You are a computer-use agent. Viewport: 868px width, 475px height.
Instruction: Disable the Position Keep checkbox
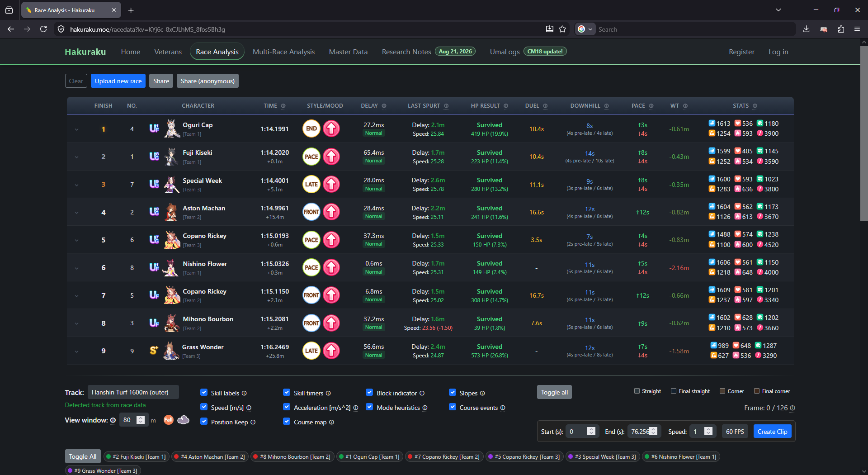click(204, 422)
